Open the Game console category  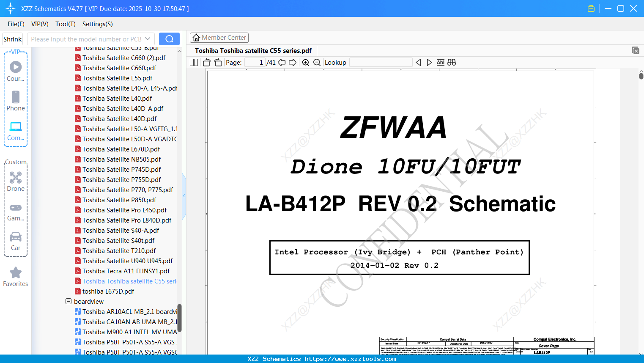pos(16,212)
